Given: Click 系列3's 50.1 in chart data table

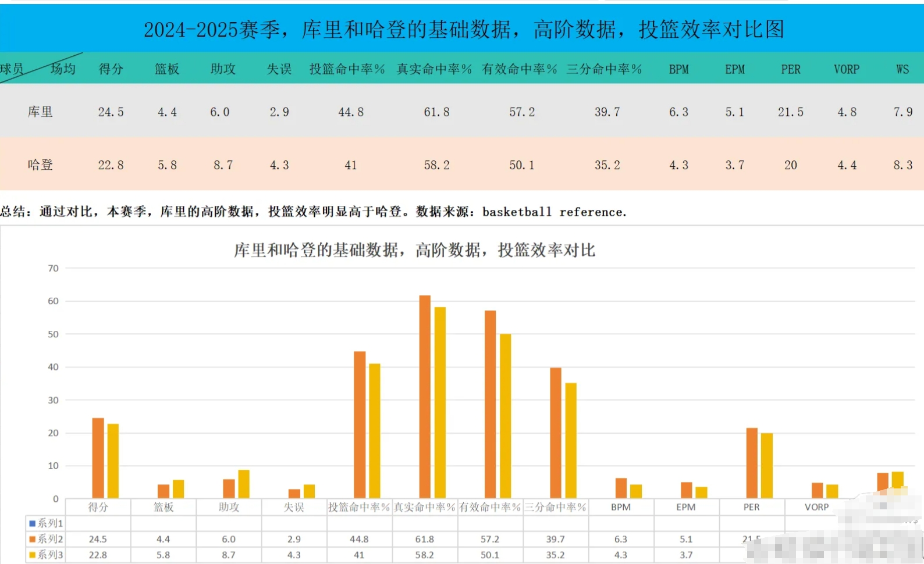Looking at the screenshot, I should click(490, 555).
